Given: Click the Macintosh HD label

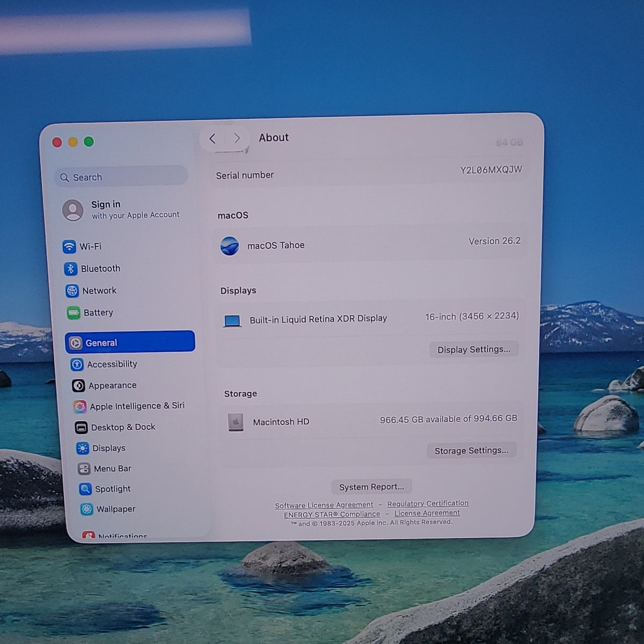Looking at the screenshot, I should tap(281, 422).
